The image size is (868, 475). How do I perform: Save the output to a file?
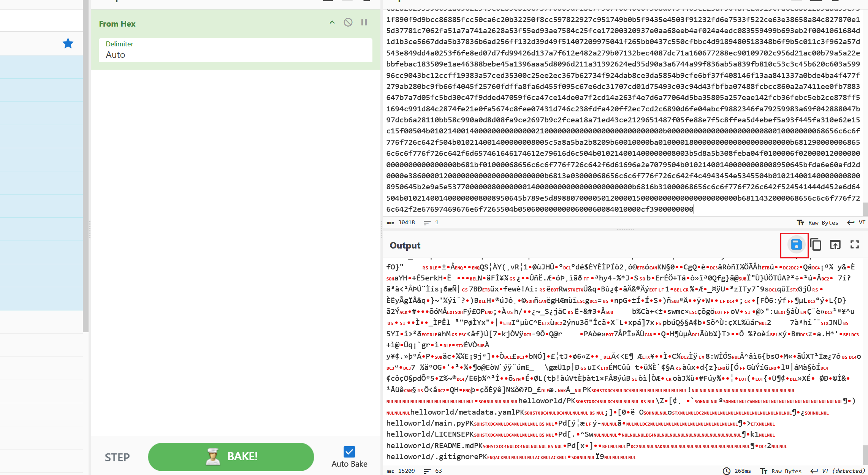point(796,245)
